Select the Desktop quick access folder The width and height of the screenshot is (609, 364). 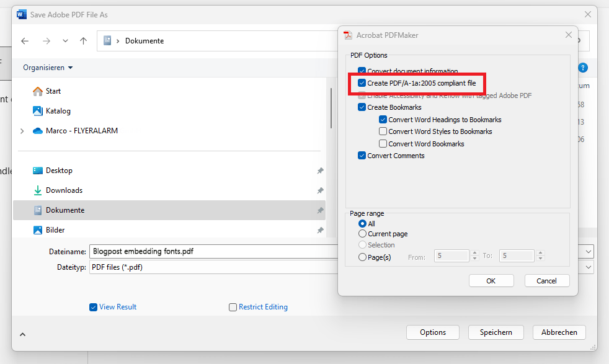[x=59, y=170]
